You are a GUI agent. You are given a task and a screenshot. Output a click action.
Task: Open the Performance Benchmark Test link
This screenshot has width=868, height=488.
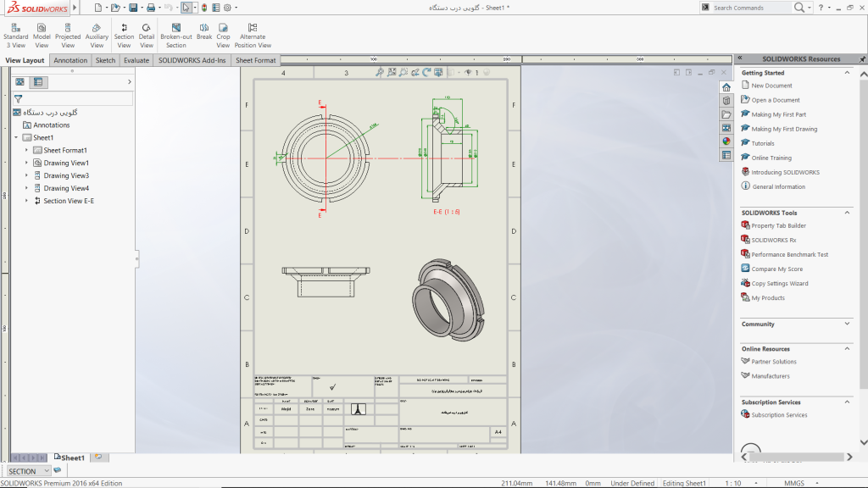pyautogui.click(x=789, y=254)
